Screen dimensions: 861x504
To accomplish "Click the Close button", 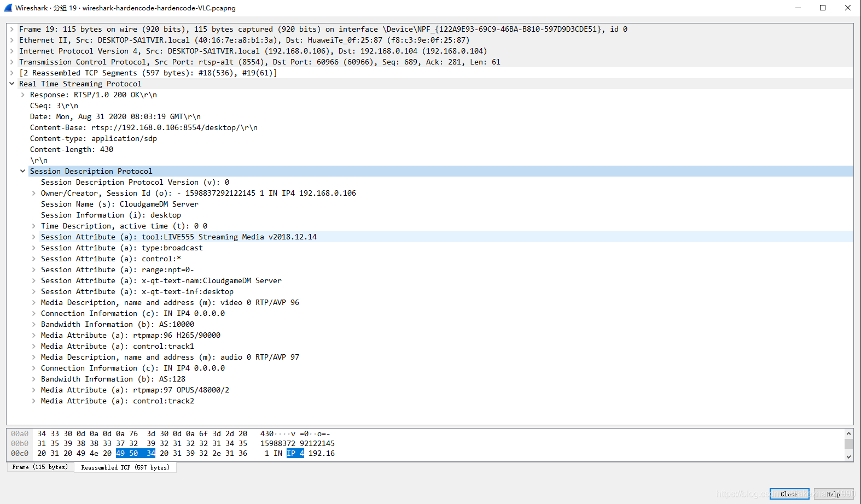I will point(789,494).
